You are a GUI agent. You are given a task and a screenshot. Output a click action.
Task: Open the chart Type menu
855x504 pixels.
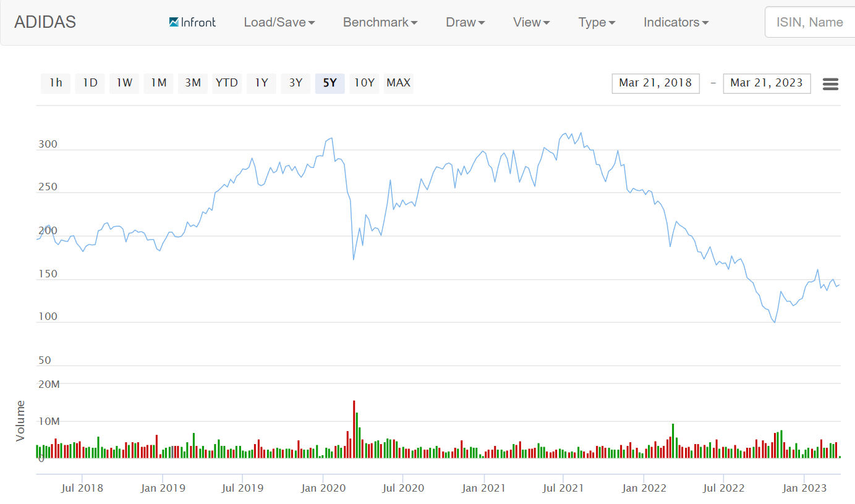597,22
